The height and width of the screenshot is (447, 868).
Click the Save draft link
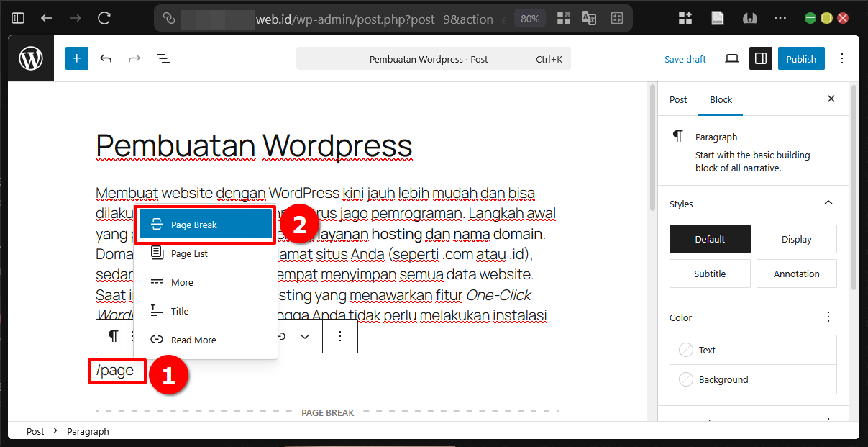685,58
